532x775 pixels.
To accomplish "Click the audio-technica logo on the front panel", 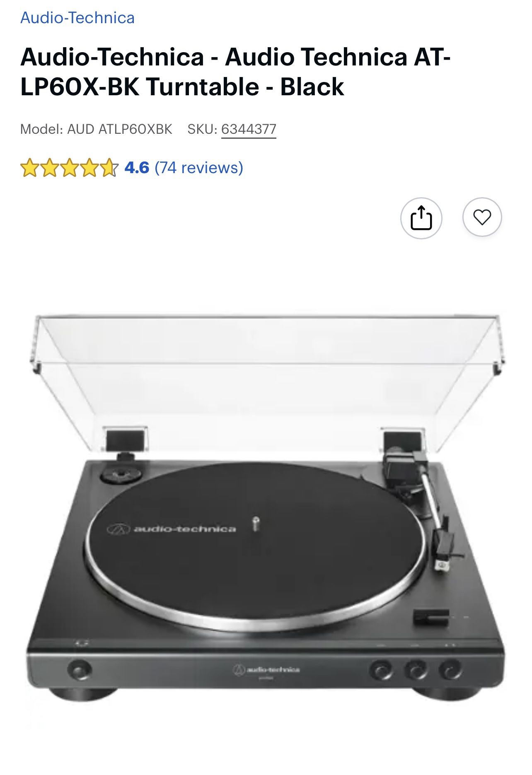I will pyautogui.click(x=267, y=670).
